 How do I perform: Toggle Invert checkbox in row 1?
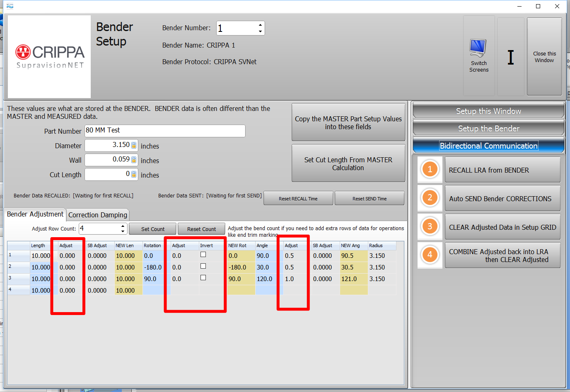(x=203, y=255)
